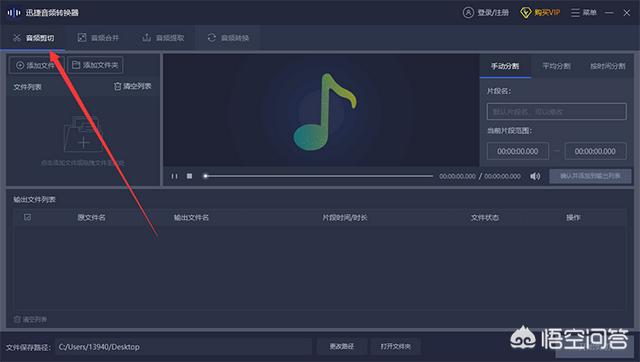Click the 添加文件 button
This screenshot has width=640, height=362.
36,65
